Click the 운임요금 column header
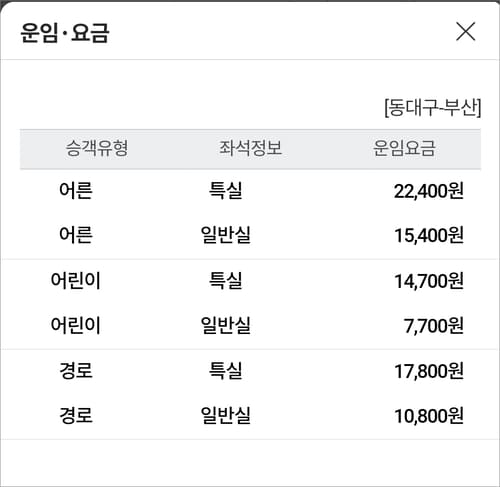Image resolution: width=500 pixels, height=487 pixels. (404, 148)
